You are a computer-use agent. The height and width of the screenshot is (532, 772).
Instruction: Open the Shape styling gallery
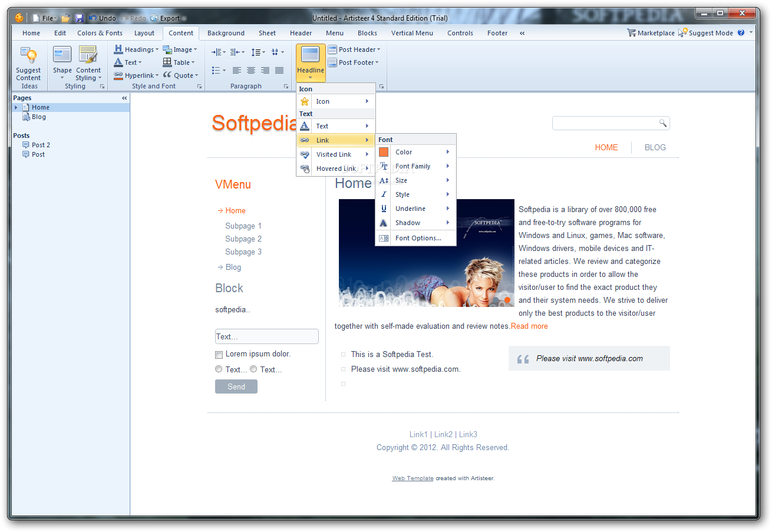point(62,63)
